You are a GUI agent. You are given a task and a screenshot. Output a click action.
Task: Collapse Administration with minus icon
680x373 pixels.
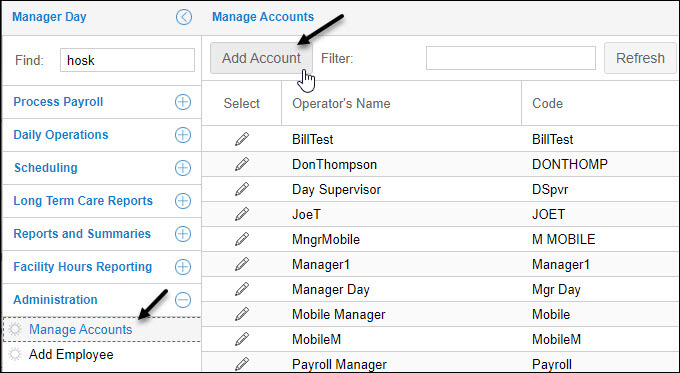[x=183, y=300]
